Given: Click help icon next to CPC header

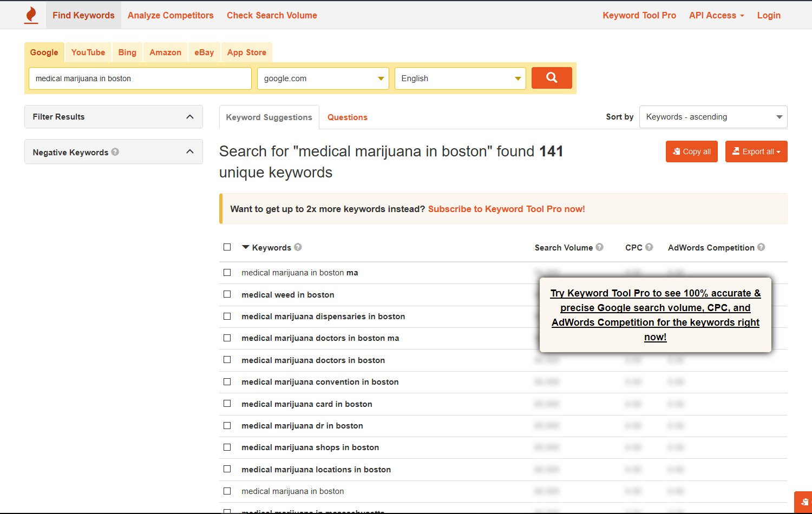Looking at the screenshot, I should (x=649, y=247).
